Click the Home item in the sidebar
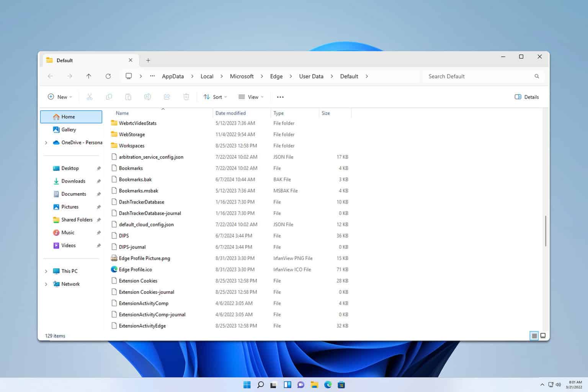This screenshot has width=588, height=392. [x=68, y=116]
